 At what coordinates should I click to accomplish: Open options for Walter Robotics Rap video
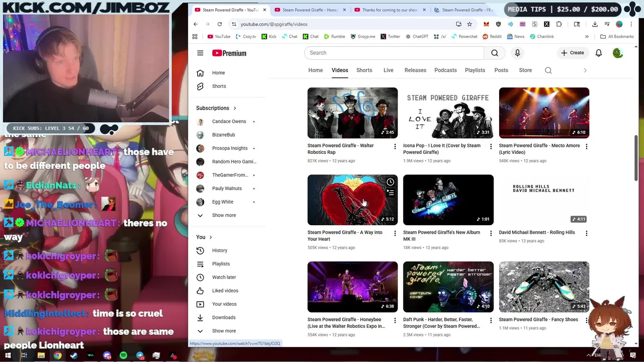395,146
